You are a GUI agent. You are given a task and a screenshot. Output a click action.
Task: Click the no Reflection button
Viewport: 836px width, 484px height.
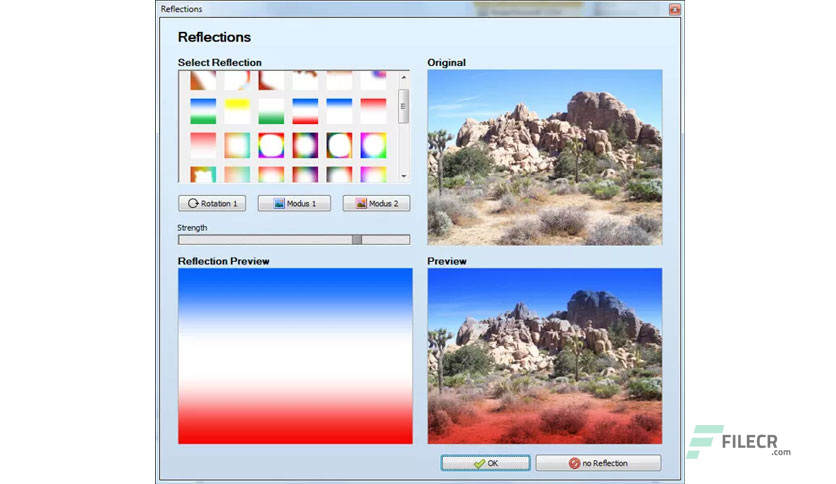pos(598,463)
